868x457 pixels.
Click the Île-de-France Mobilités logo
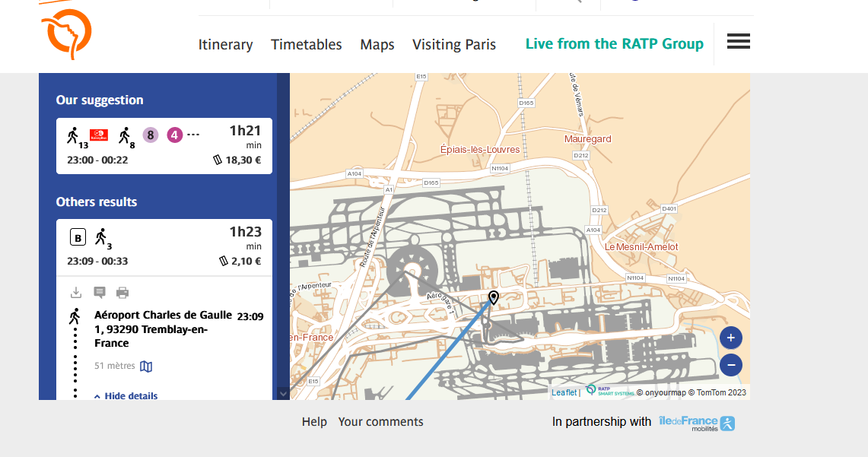point(697,424)
